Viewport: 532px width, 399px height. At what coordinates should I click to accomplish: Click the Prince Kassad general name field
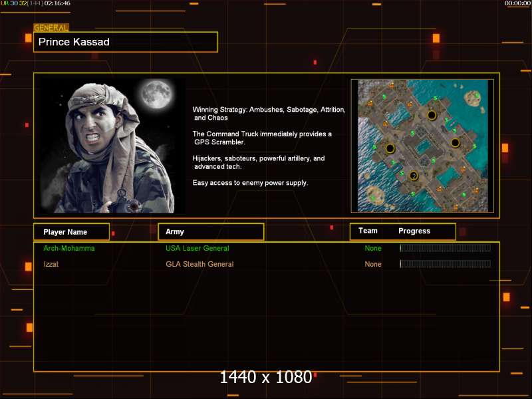pos(126,42)
